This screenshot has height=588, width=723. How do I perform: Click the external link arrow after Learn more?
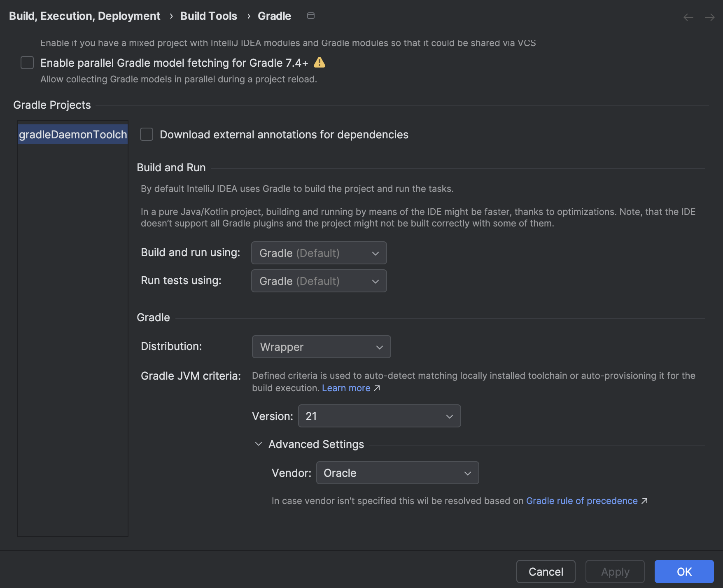click(x=377, y=388)
